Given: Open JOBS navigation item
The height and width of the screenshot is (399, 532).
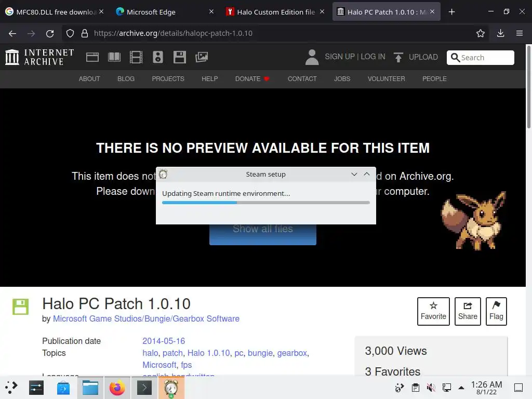Looking at the screenshot, I should click(342, 79).
